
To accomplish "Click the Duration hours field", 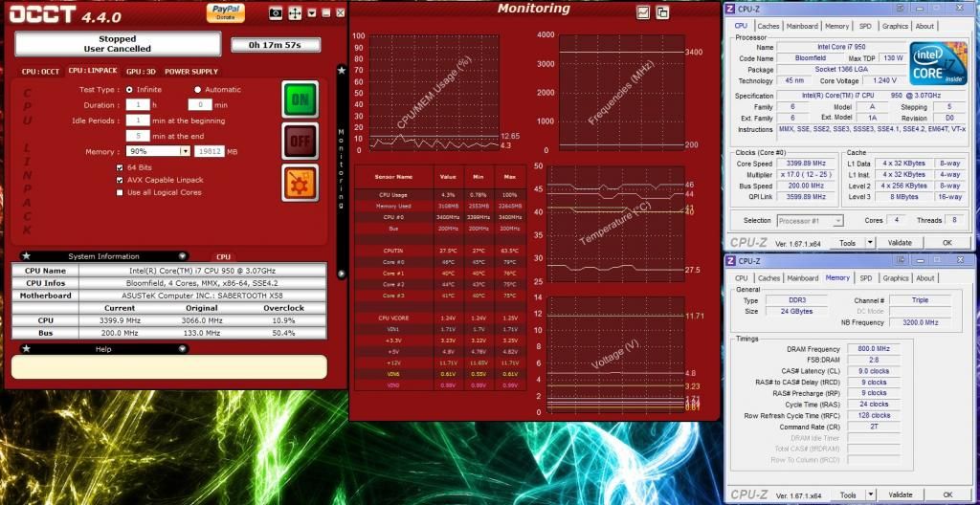I will click(x=138, y=105).
